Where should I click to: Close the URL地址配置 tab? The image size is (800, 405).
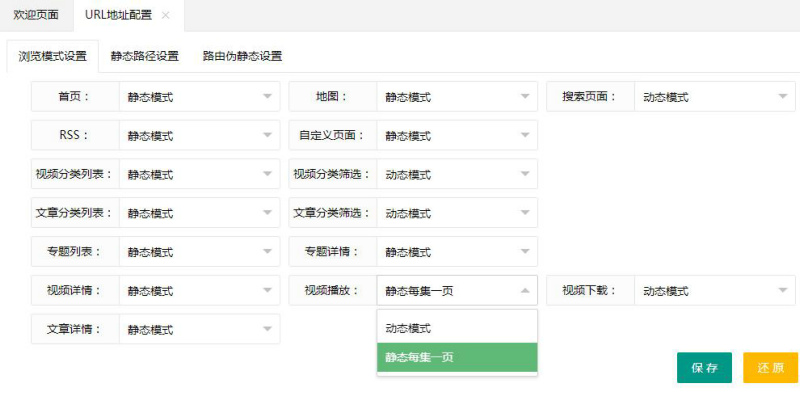(x=166, y=15)
